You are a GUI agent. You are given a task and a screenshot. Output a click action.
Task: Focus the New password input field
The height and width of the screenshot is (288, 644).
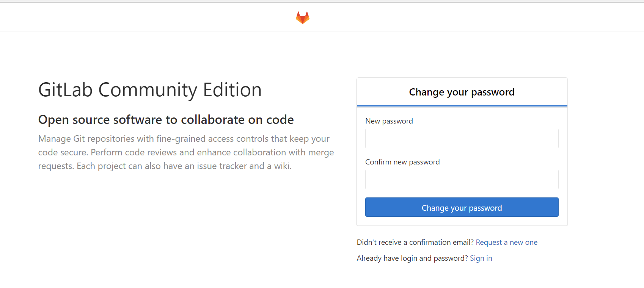[462, 138]
